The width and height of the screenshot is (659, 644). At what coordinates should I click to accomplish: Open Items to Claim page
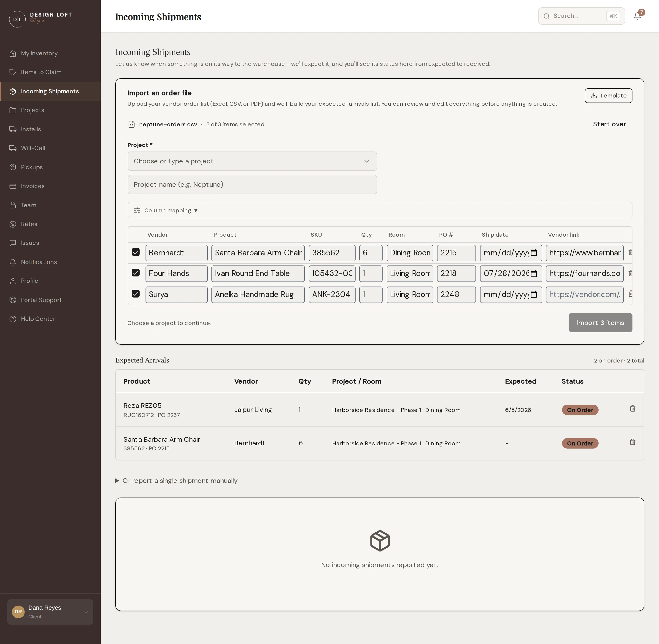coord(50,72)
